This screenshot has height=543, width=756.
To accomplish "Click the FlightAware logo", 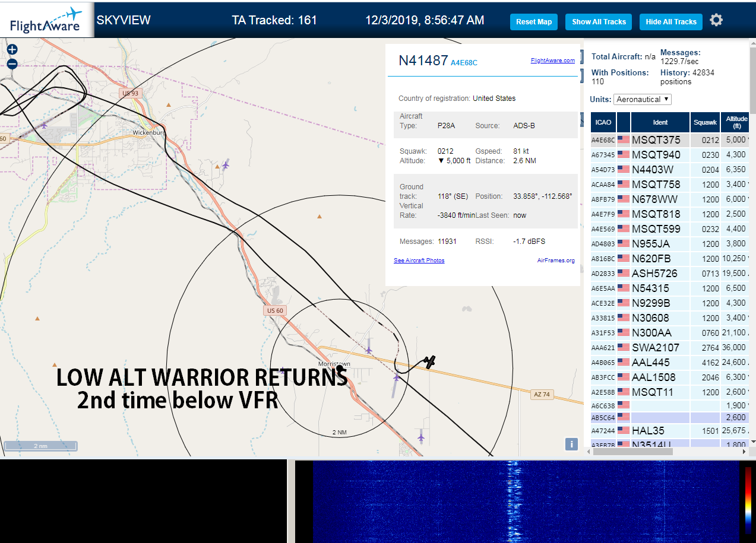I will pos(46,20).
